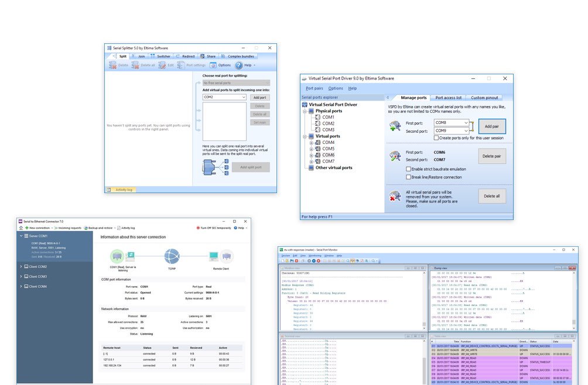Click the Remote Client computer icon

(214, 256)
